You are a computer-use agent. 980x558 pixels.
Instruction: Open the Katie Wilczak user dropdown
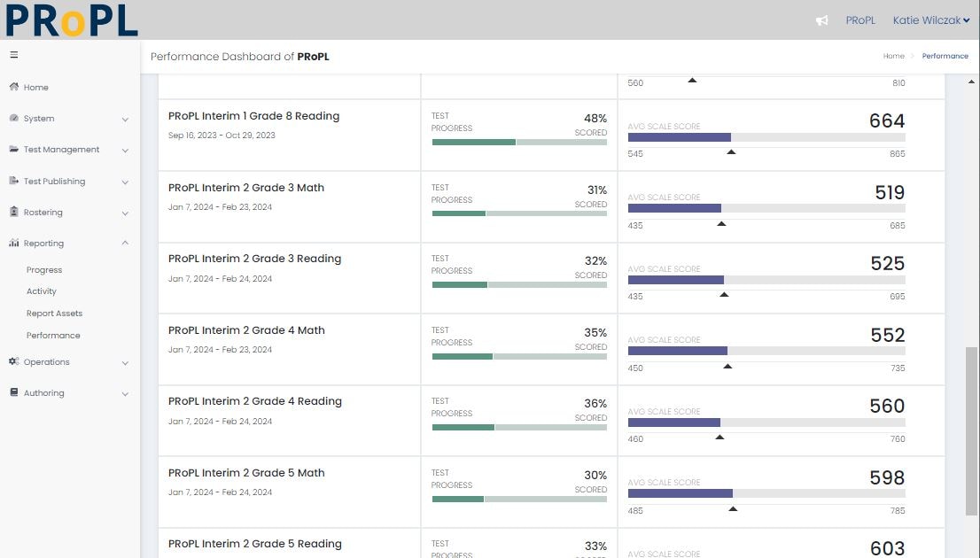point(930,20)
